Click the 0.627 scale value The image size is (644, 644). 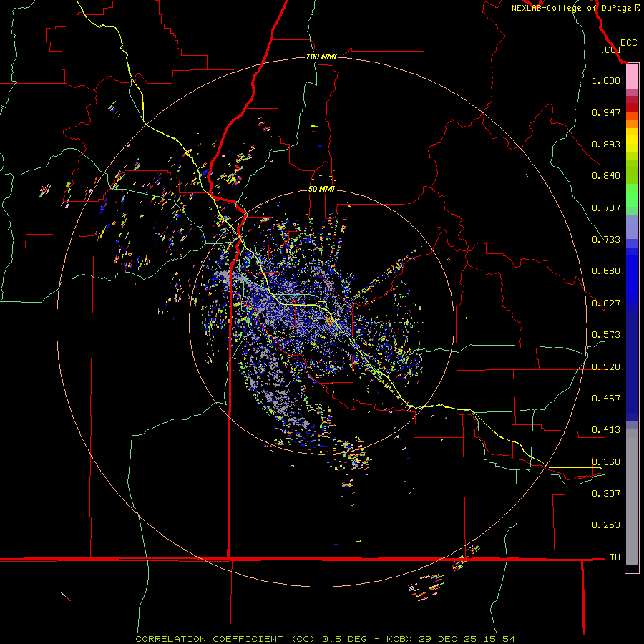pyautogui.click(x=606, y=303)
